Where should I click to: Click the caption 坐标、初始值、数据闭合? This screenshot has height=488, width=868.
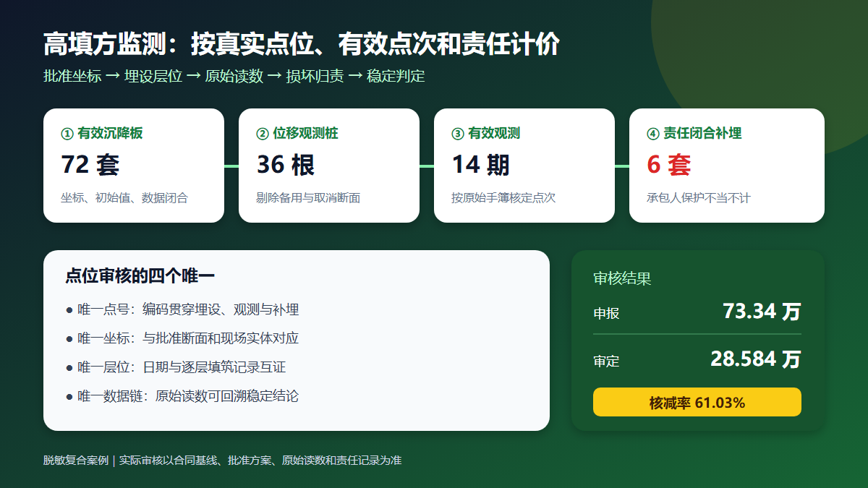(124, 197)
